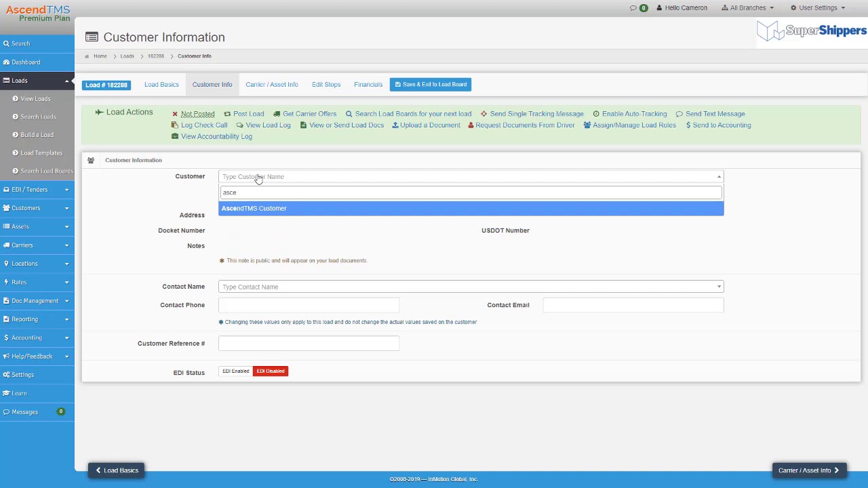Viewport: 868px width, 488px height.
Task: Click the Search magnifier icon in sidebar
Action: 6,43
